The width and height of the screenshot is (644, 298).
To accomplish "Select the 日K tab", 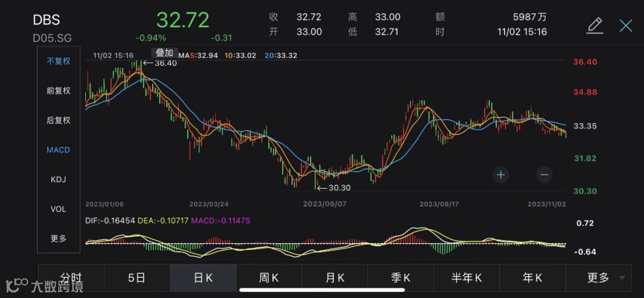I will (203, 278).
